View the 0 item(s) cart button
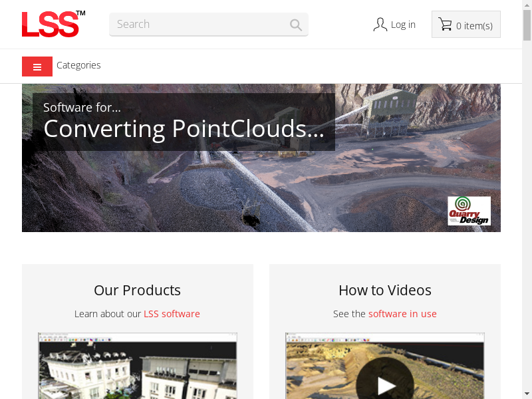 466,25
